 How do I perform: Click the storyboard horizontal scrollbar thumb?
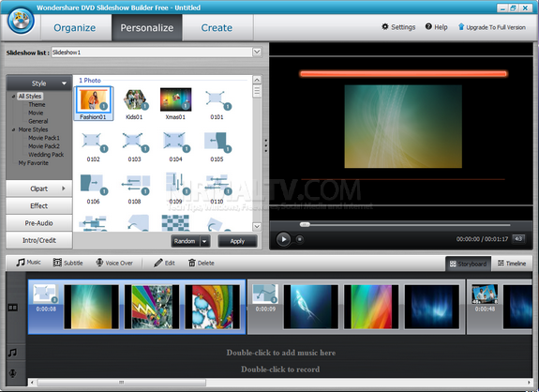pyautogui.click(x=121, y=383)
